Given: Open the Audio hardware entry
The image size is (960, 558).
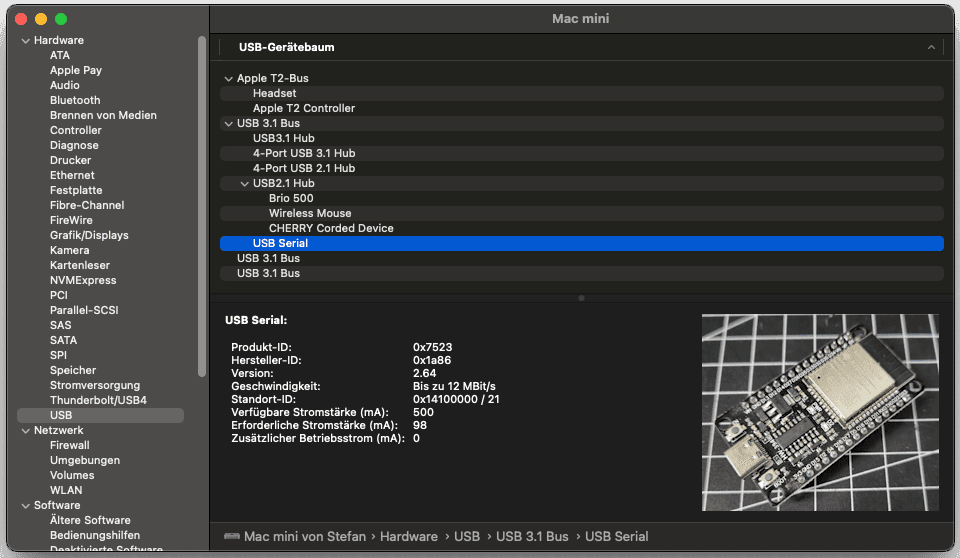Looking at the screenshot, I should [65, 85].
